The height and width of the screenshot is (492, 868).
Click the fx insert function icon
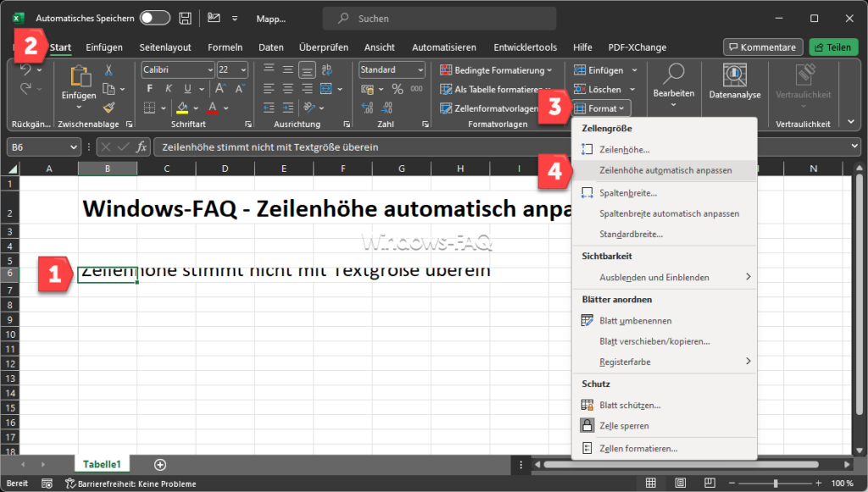142,147
